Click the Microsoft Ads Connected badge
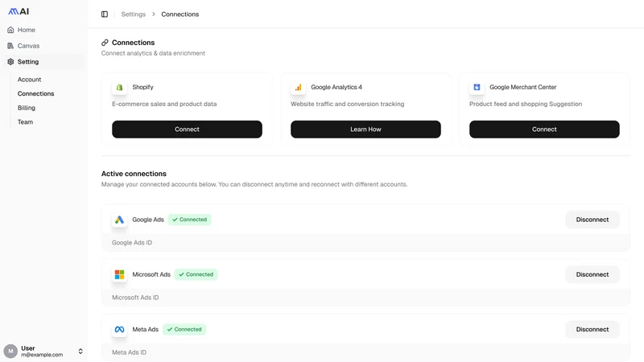Screen dimensions: 644x362 coord(196,274)
